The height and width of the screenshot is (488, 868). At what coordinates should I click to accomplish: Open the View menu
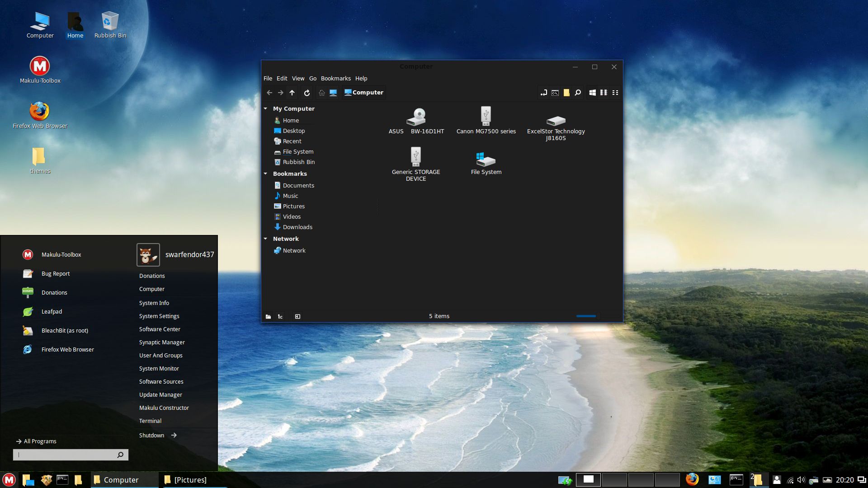[x=298, y=78]
